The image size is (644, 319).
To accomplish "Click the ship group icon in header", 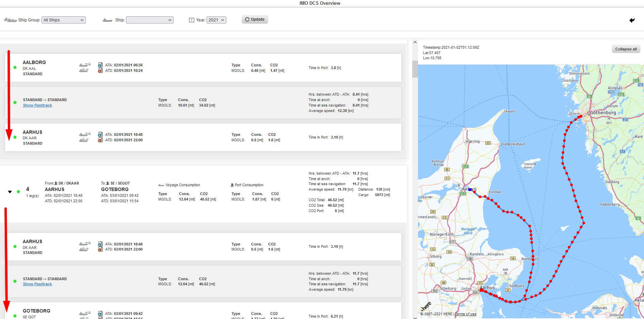I will 10,20.
